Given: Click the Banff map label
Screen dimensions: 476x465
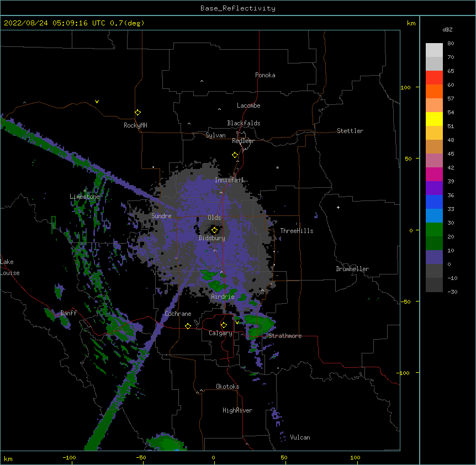Looking at the screenshot, I should tap(68, 313).
